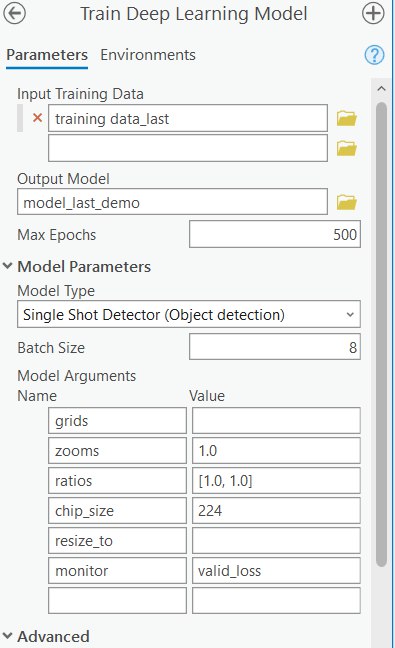395x648 pixels.
Task: Click the monitor value field valid_loss
Action: pos(276,571)
